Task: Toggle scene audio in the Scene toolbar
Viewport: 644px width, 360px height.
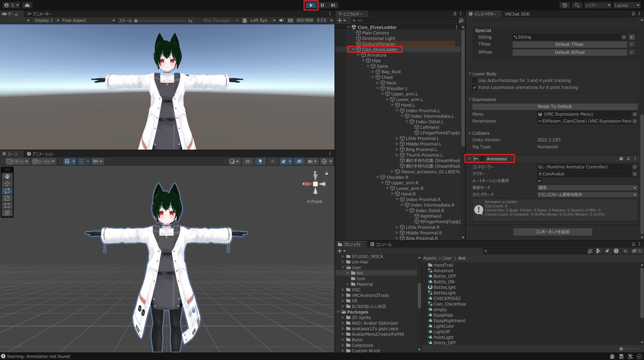Action: [x=273, y=161]
